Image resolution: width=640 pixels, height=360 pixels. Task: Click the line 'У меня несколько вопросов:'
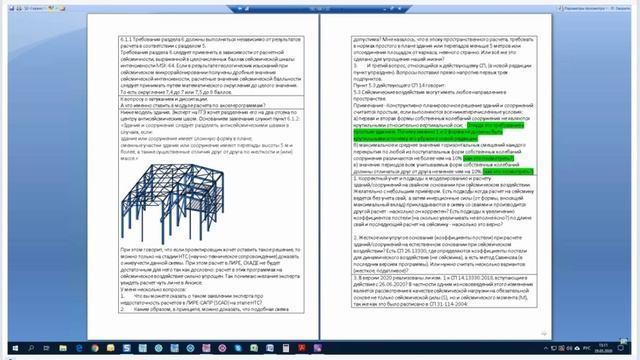point(153,289)
